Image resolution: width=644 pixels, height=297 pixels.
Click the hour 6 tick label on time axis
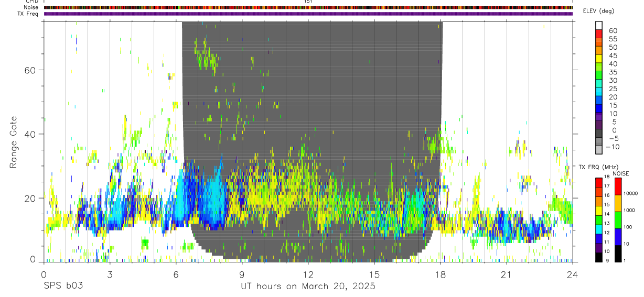tap(176, 274)
